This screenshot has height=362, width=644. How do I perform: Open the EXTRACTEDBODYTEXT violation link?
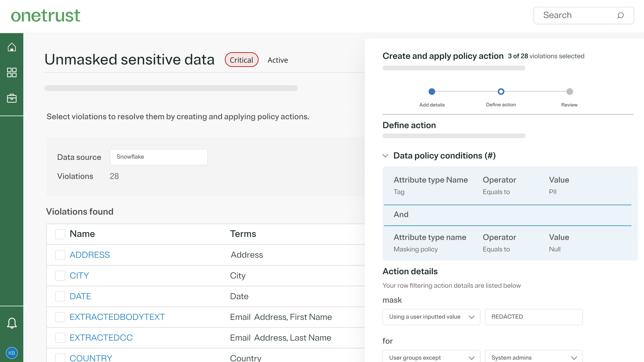(117, 317)
